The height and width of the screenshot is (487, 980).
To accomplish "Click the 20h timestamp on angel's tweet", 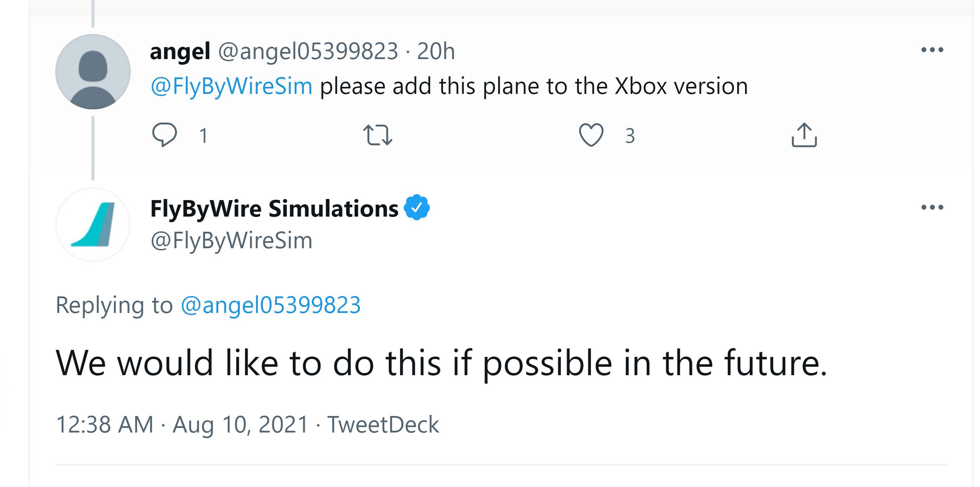I will pos(436,51).
